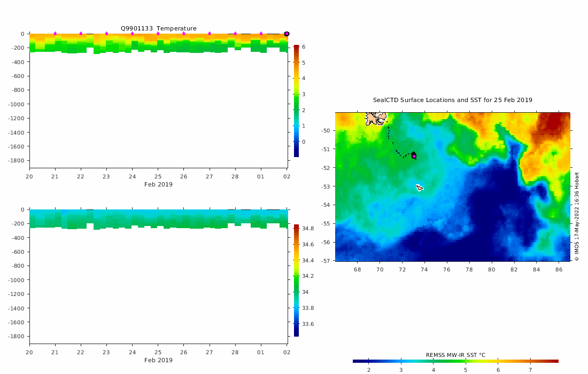588x374 pixels.
Task: Click 'Feb 2019' label under salinity plot
Action: [x=158, y=360]
